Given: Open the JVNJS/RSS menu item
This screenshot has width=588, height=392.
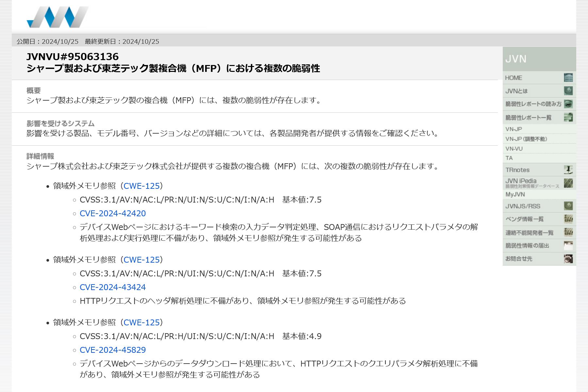Looking at the screenshot, I should click(539, 206).
